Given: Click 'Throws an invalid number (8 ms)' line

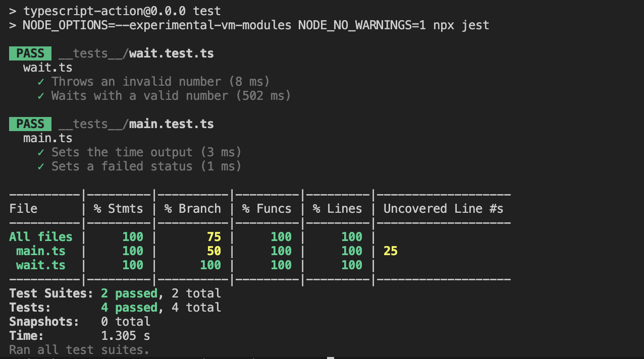Looking at the screenshot, I should [154, 82].
